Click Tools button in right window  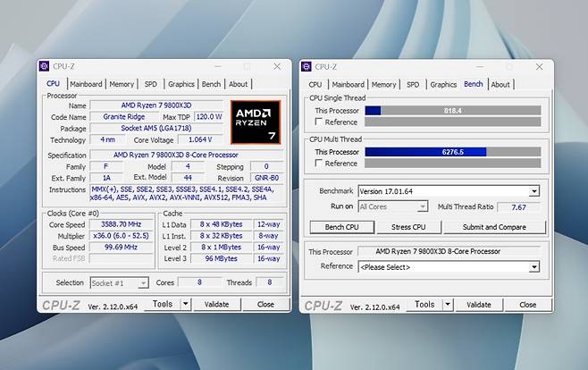[424, 305]
